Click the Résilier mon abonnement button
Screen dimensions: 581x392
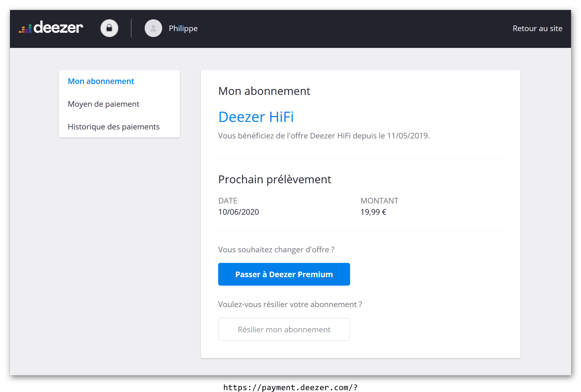coord(284,329)
